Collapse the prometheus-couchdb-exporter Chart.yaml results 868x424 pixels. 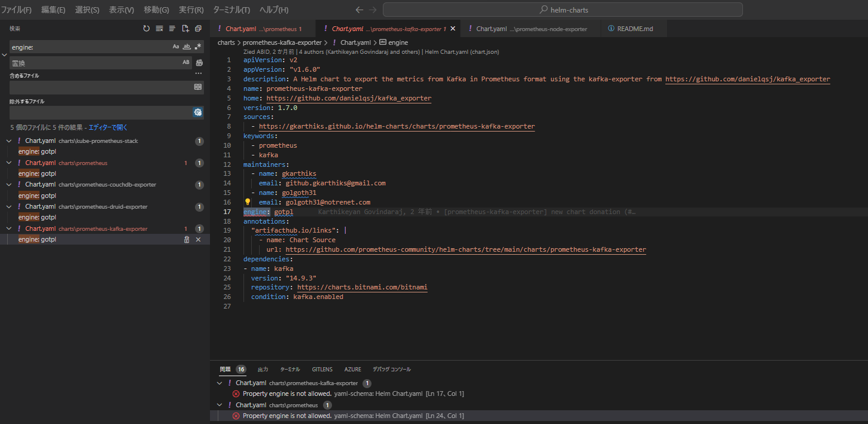point(8,184)
